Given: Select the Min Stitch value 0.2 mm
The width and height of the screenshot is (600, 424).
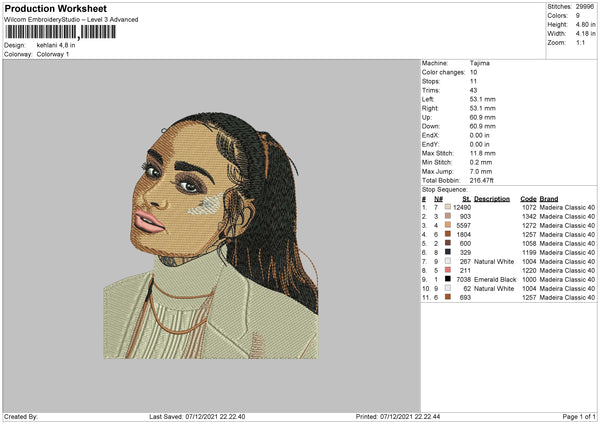Looking at the screenshot, I should point(481,162).
